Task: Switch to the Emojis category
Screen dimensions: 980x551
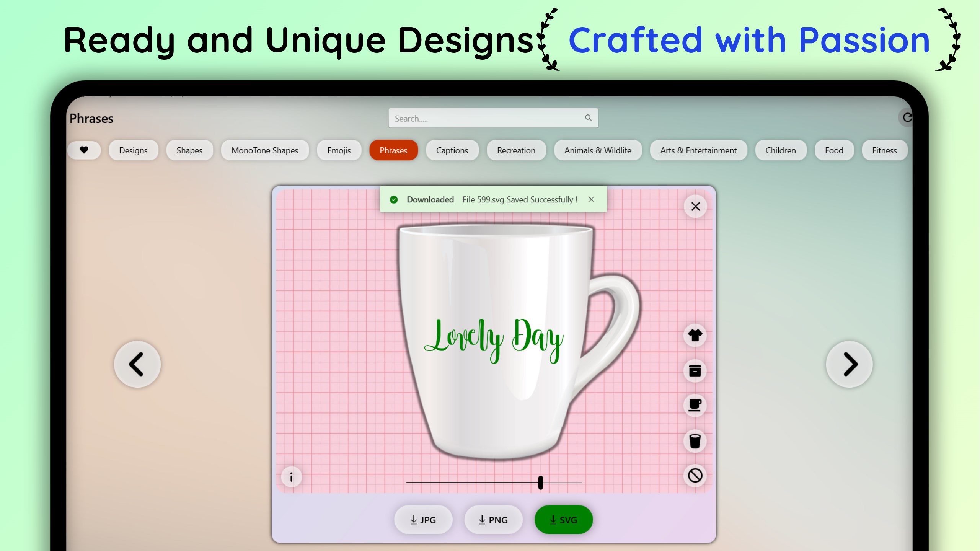Action: tap(338, 150)
